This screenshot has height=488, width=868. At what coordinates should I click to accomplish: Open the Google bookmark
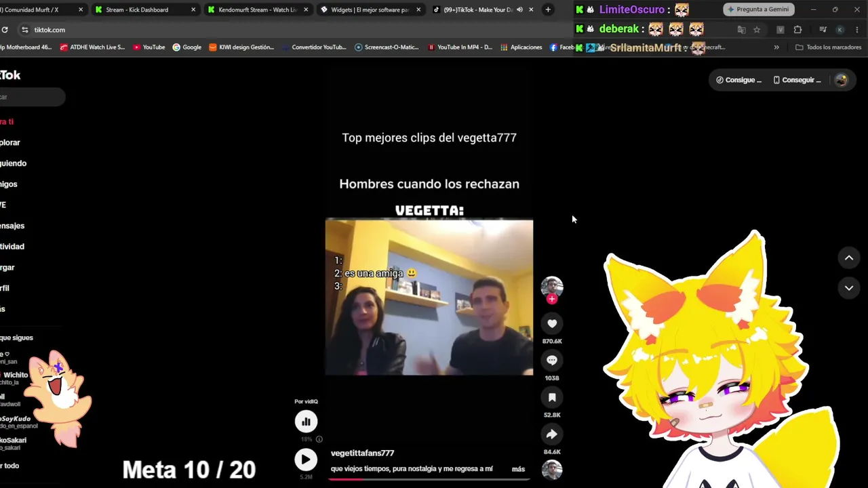coord(187,47)
